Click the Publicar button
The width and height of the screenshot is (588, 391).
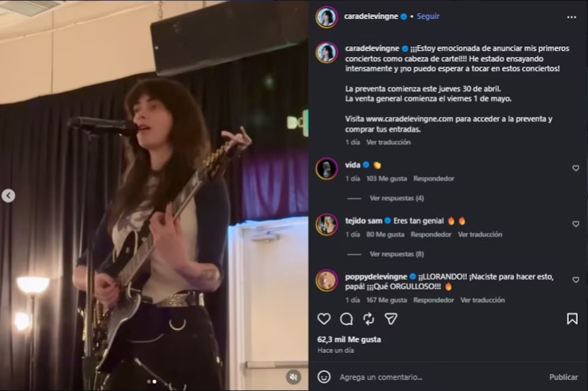563,377
